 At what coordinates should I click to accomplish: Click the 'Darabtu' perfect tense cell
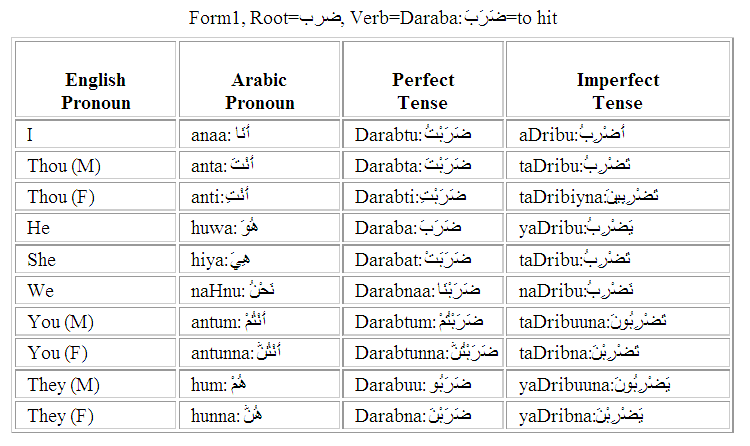(x=423, y=134)
